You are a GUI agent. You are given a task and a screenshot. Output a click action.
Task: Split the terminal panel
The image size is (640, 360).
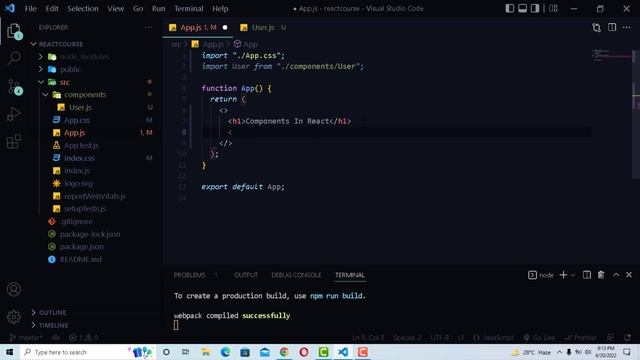(587, 275)
